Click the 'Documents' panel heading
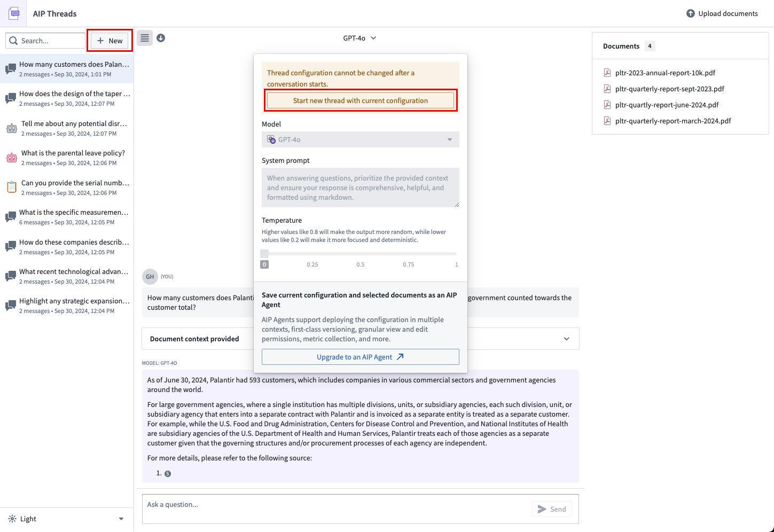Viewport: 774px width, 532px height. [x=621, y=46]
